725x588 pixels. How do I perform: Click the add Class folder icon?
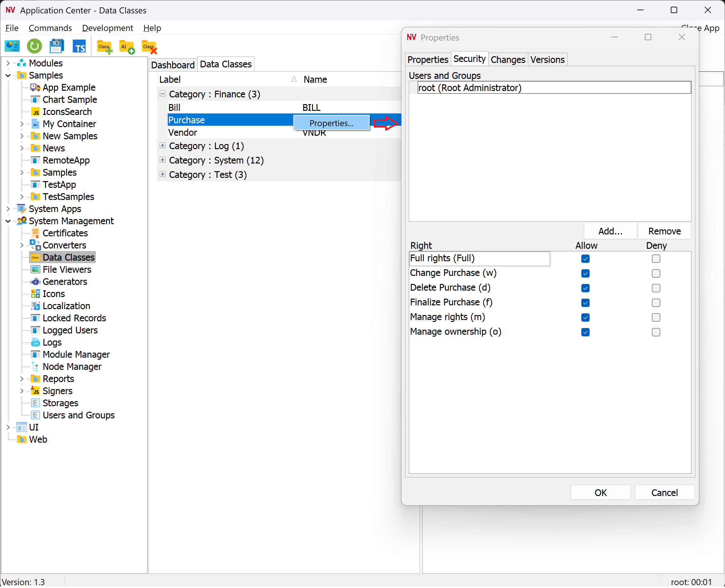click(104, 47)
